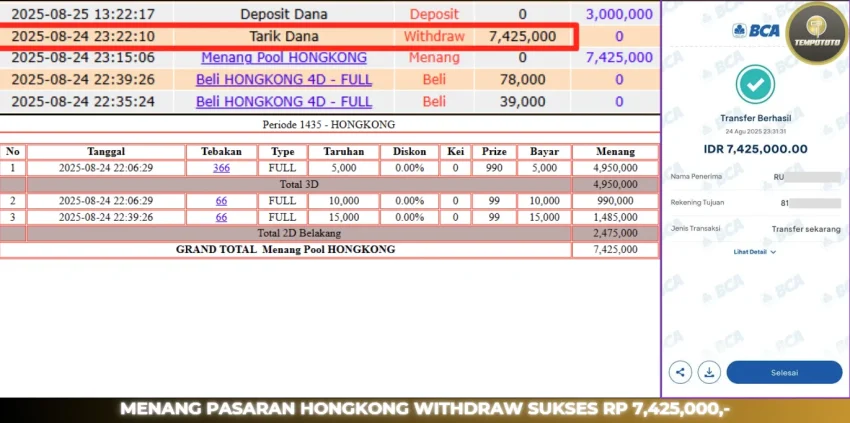Open Beli HONGKONG 4D - FULL link at 22:39:26

(x=284, y=80)
